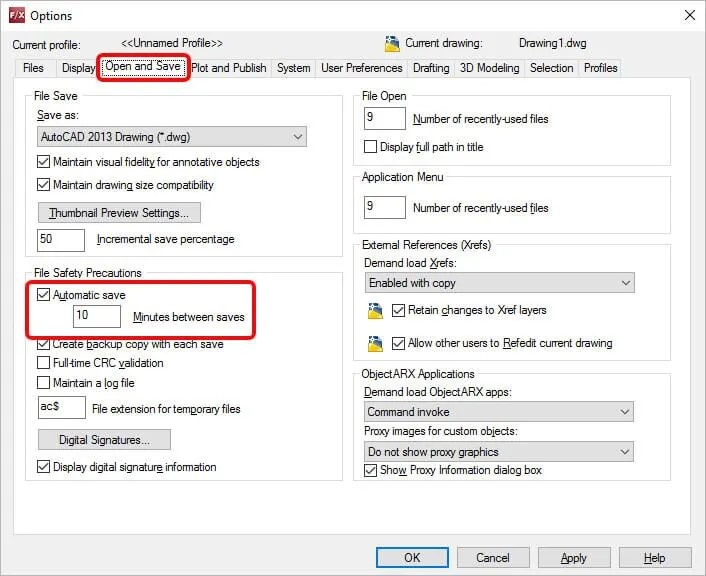Click the temporary files extension field
This screenshot has height=576, width=706.
(x=62, y=407)
